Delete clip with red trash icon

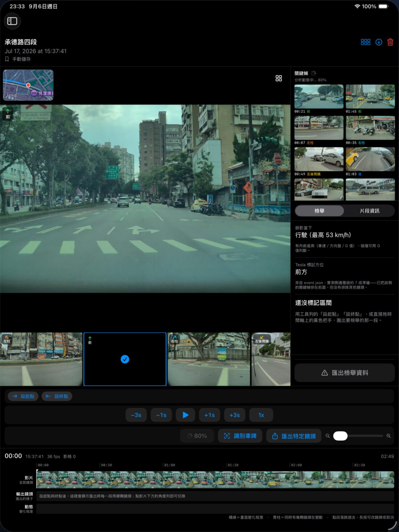[x=390, y=42]
